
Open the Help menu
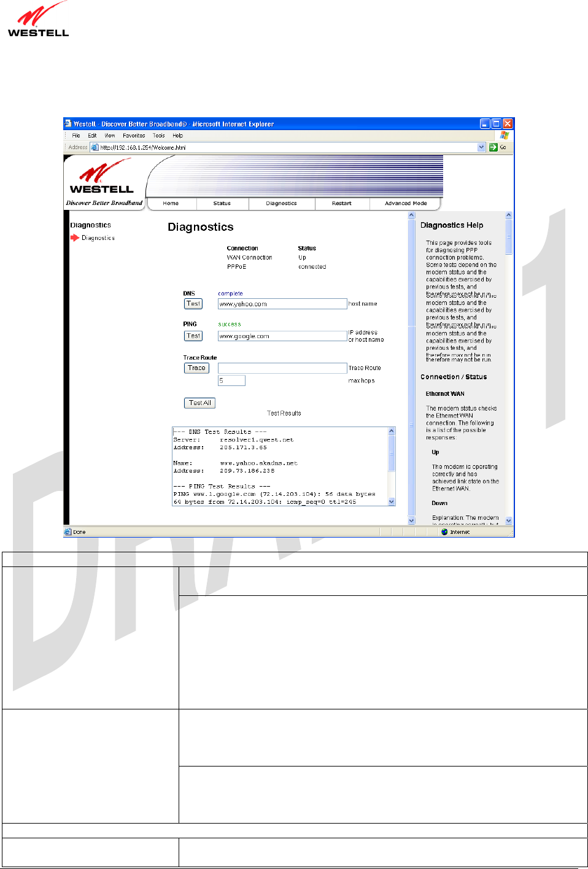pyautogui.click(x=178, y=136)
